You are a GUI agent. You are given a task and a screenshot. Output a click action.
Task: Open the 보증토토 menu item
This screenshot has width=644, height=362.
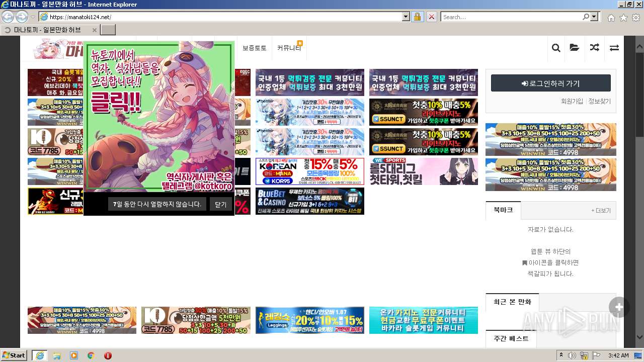pos(255,48)
